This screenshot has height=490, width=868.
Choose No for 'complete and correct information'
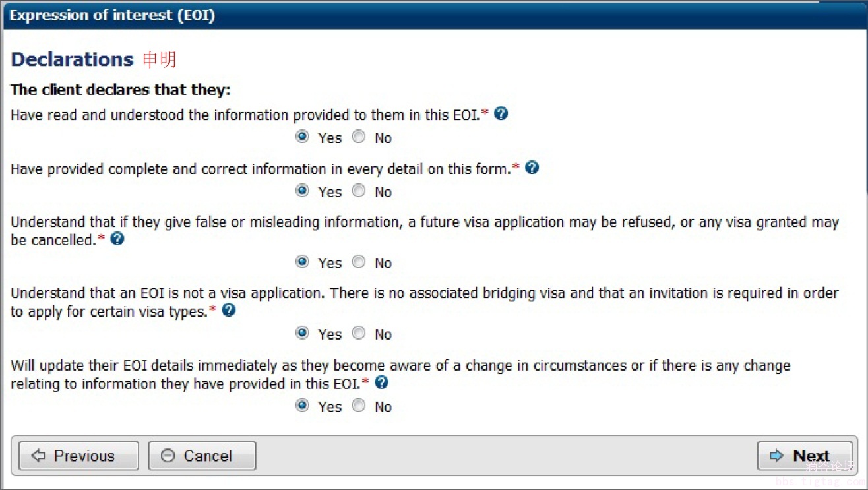tap(359, 191)
